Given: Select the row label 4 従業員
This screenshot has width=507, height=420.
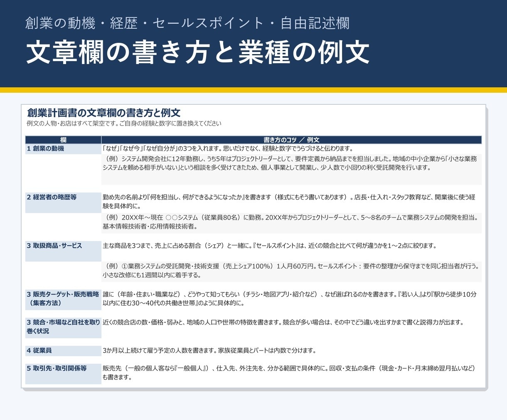Looking at the screenshot, I should 63,351.
